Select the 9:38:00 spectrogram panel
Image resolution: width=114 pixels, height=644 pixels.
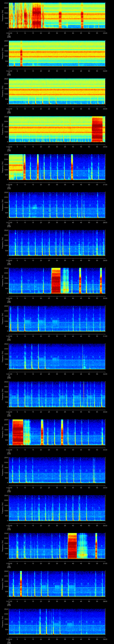click(x=57, y=622)
